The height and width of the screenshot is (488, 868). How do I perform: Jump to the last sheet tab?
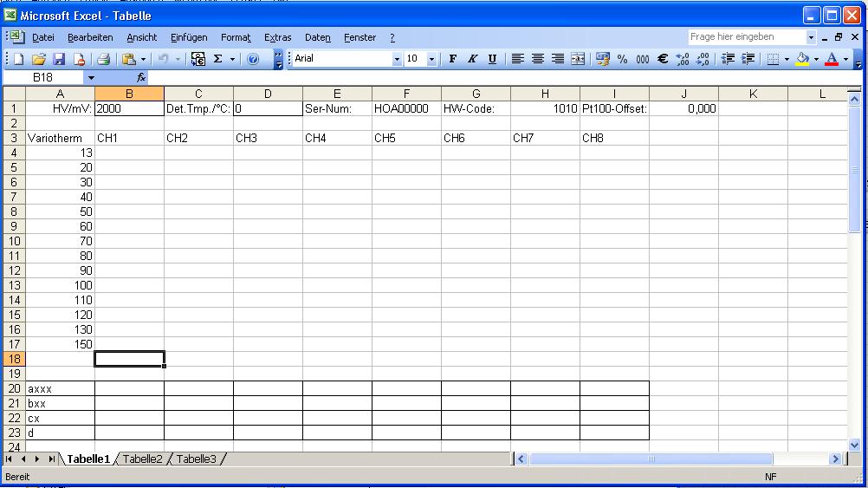(51, 459)
